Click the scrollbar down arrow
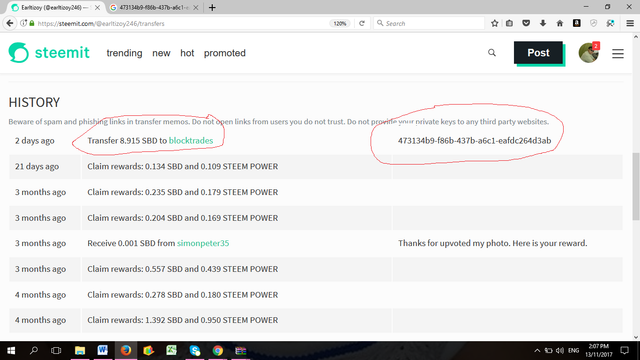 pos(636,337)
